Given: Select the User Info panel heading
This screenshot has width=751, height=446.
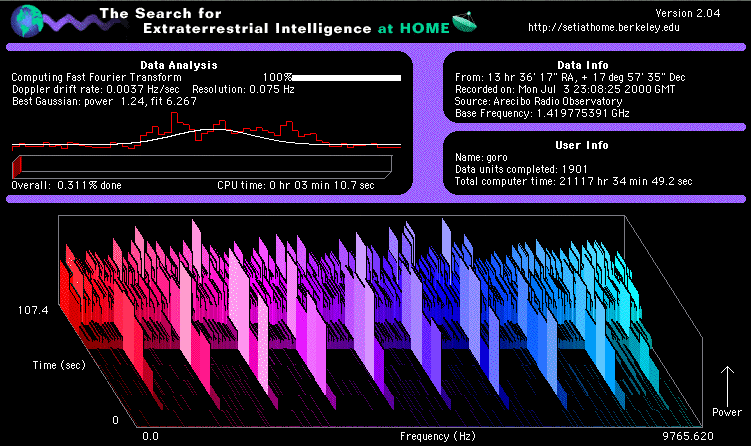Looking at the screenshot, I should [590, 145].
